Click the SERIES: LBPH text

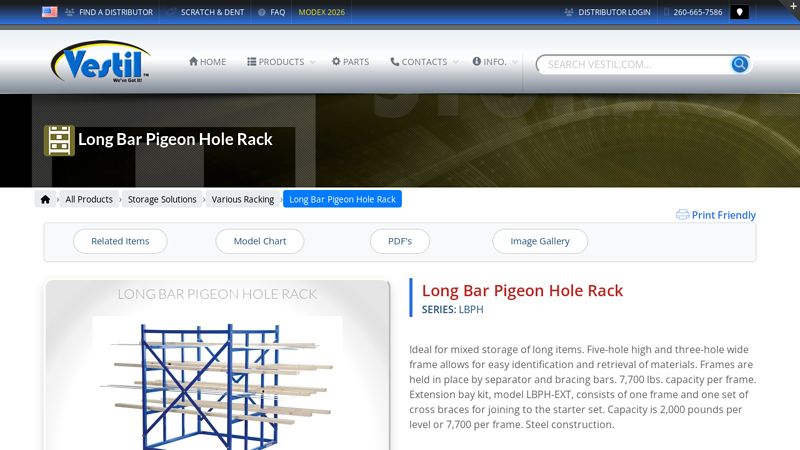[453, 309]
